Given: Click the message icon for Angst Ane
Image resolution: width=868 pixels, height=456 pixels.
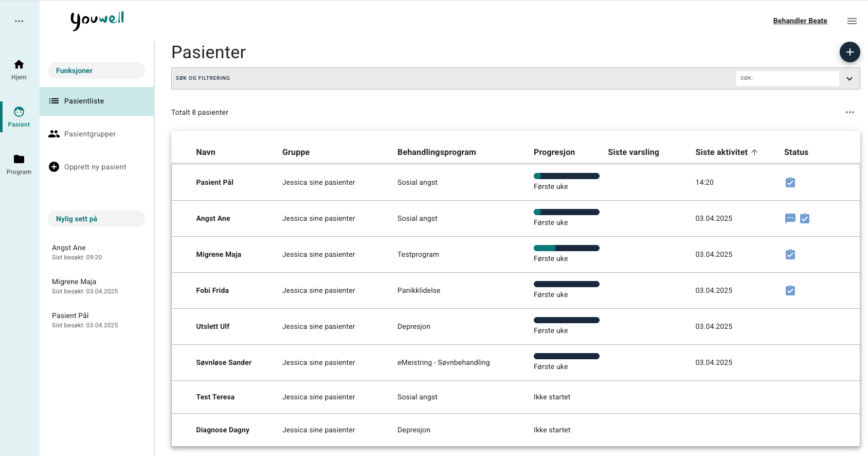Looking at the screenshot, I should coord(790,218).
